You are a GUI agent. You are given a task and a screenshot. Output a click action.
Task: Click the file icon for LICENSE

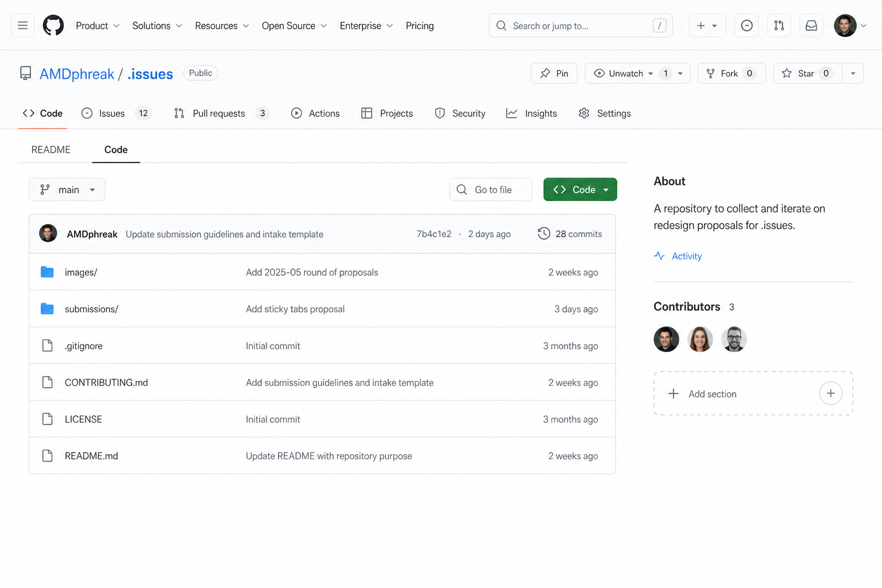(x=48, y=419)
